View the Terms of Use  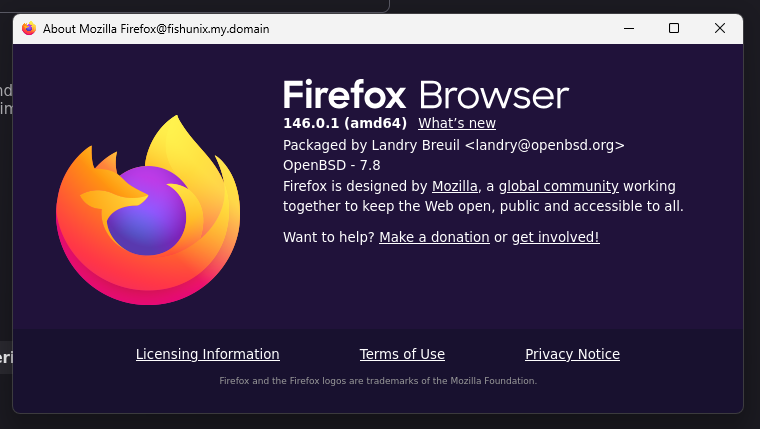(x=402, y=354)
